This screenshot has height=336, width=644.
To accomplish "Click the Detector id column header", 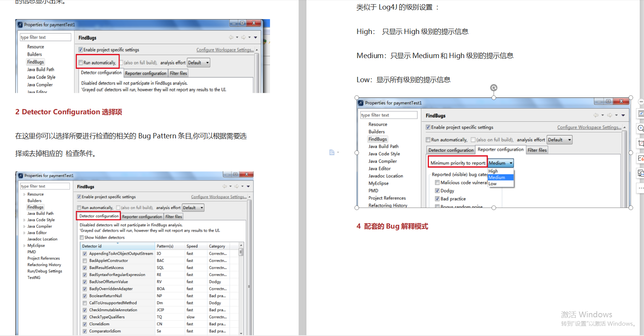I will (x=118, y=246).
